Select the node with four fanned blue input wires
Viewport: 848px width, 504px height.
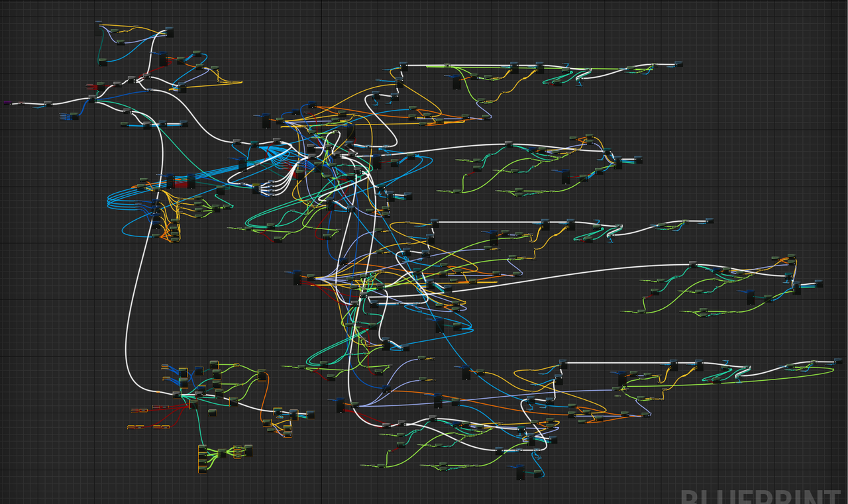74,117
